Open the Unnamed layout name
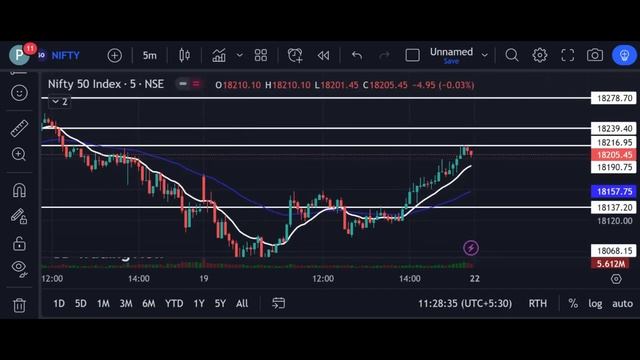This screenshot has height=360, width=640. (451, 52)
